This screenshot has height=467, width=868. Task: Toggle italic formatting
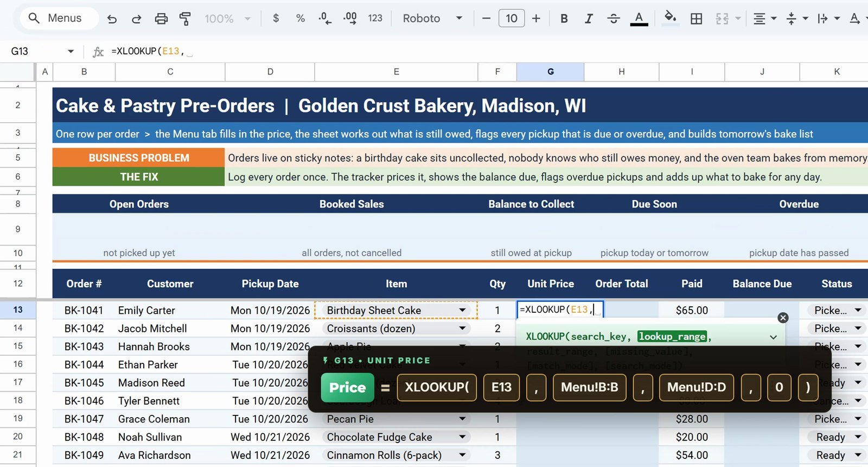589,18
